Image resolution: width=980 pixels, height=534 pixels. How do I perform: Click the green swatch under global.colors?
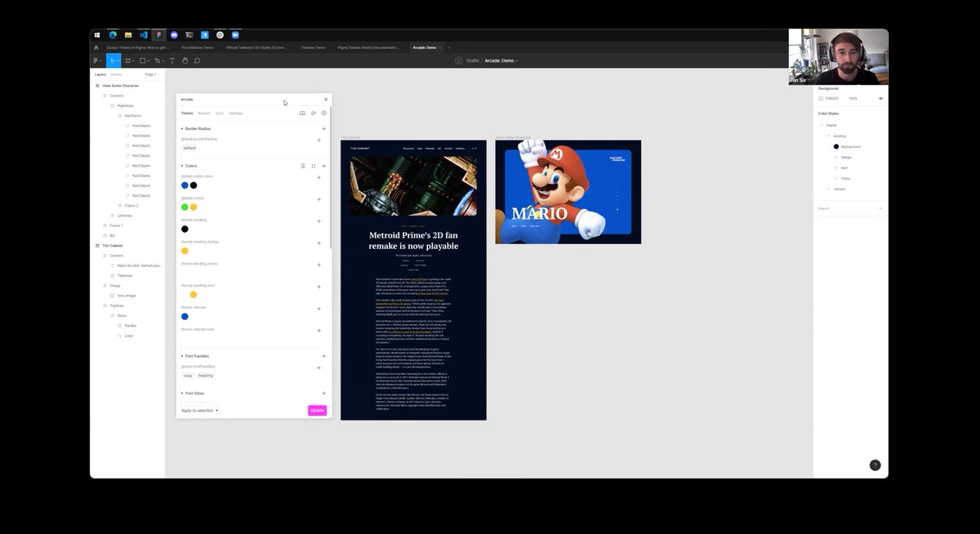(185, 207)
